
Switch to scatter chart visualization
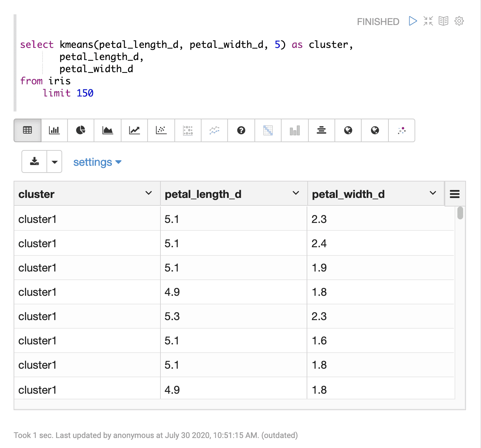pyautogui.click(x=161, y=130)
